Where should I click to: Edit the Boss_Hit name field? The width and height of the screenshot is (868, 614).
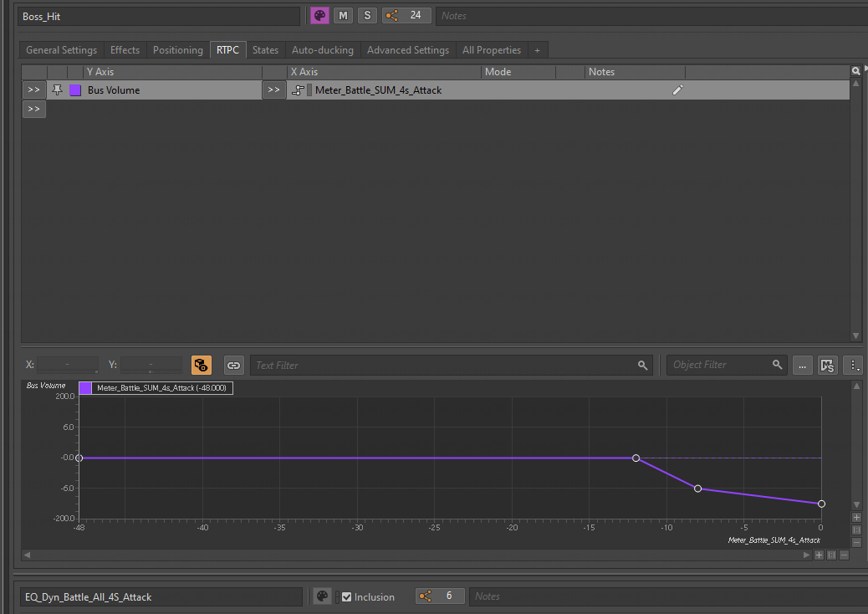[x=159, y=16]
